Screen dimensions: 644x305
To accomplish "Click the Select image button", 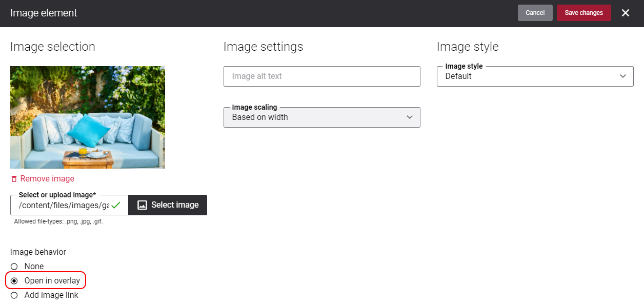I will 168,205.
